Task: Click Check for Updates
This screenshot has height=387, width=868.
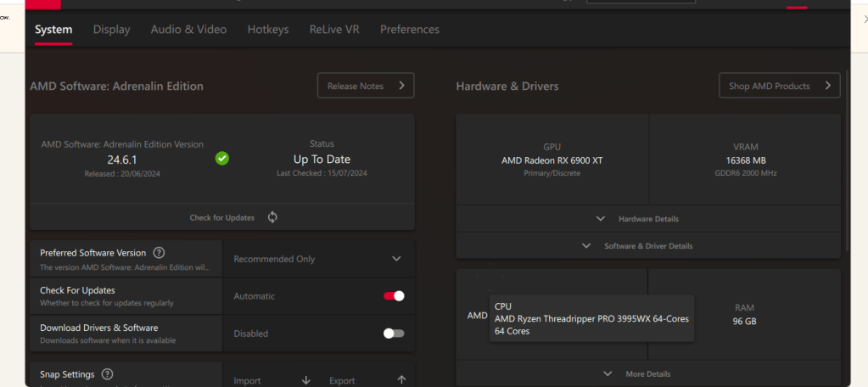Action: [222, 217]
